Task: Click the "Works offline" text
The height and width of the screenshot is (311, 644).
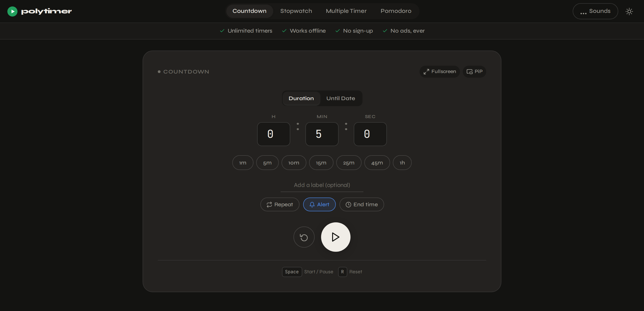Action: pos(308,31)
